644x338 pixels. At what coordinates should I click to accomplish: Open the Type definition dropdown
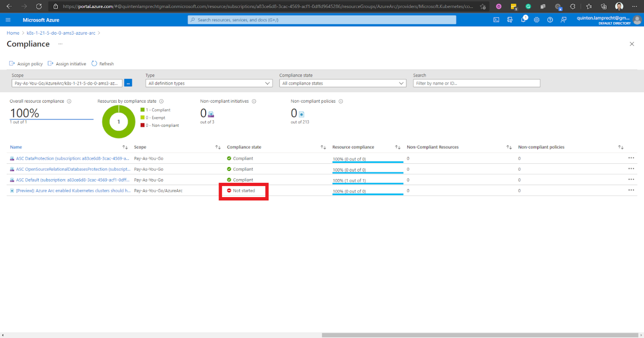[209, 83]
